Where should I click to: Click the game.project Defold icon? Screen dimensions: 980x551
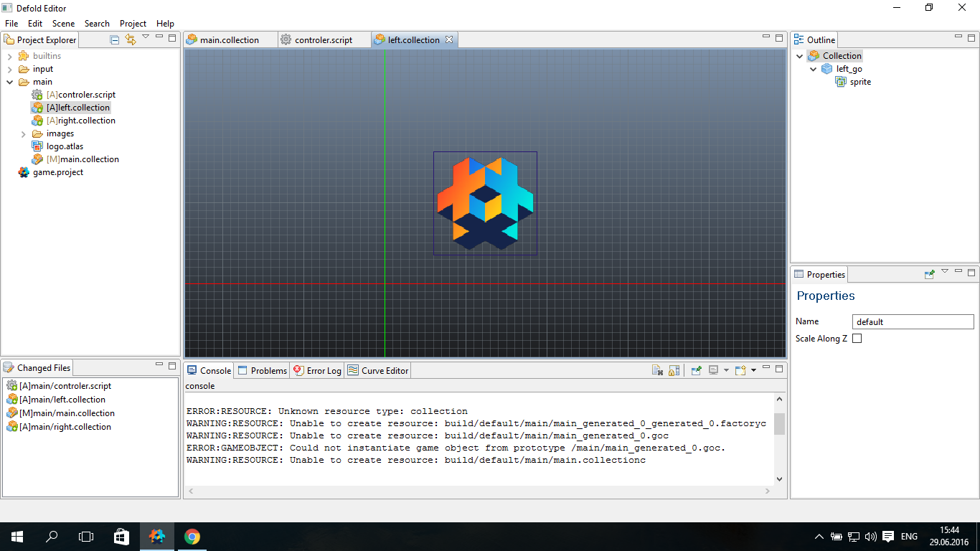pos(24,172)
